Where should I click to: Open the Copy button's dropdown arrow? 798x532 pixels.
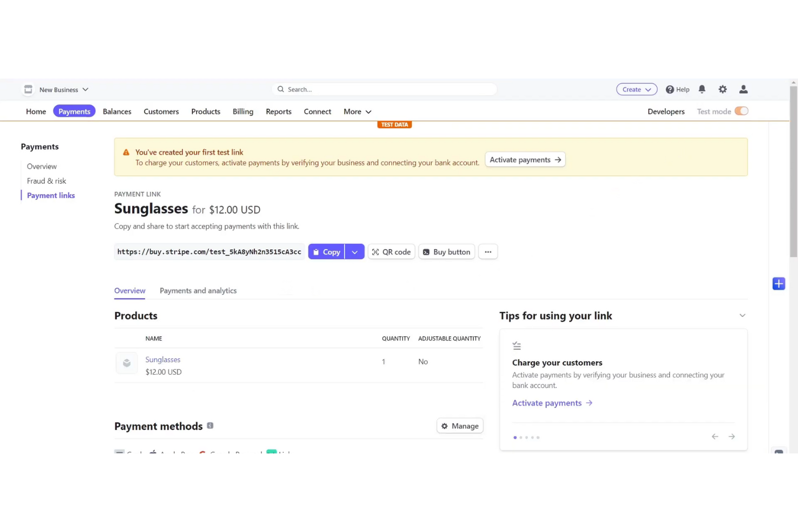(355, 252)
